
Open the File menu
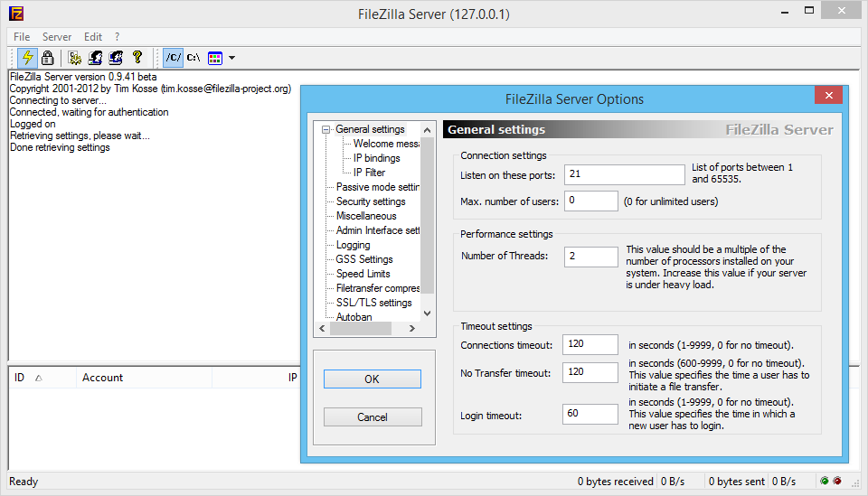(22, 36)
